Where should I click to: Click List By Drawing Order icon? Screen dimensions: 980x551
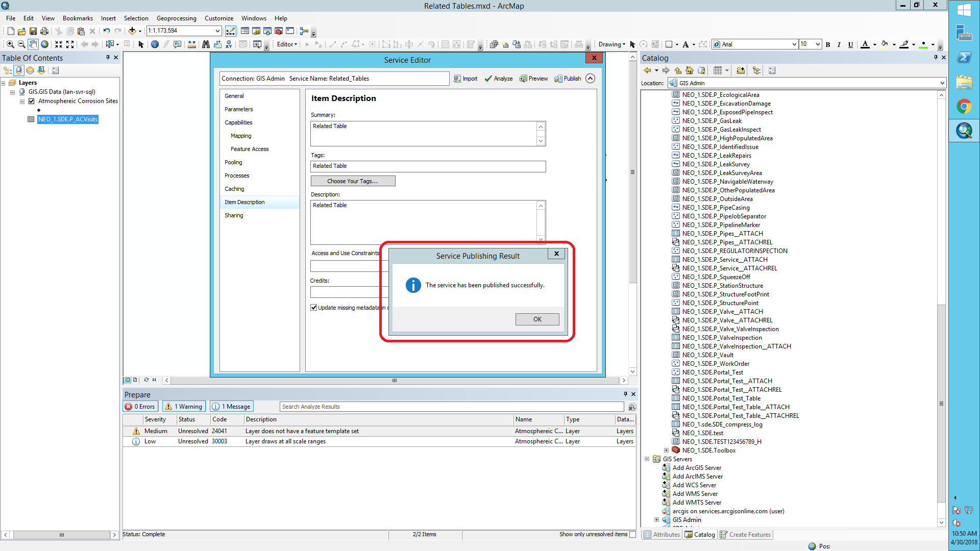pyautogui.click(x=8, y=70)
